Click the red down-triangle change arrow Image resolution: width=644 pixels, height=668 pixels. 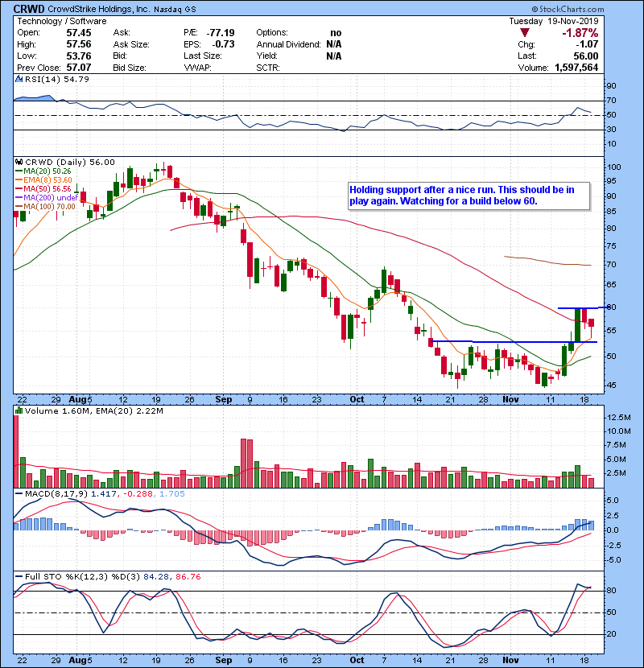pos(525,33)
